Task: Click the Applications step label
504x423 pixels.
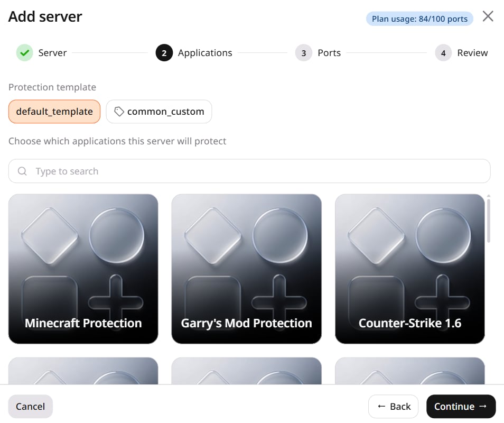Action: tap(205, 53)
